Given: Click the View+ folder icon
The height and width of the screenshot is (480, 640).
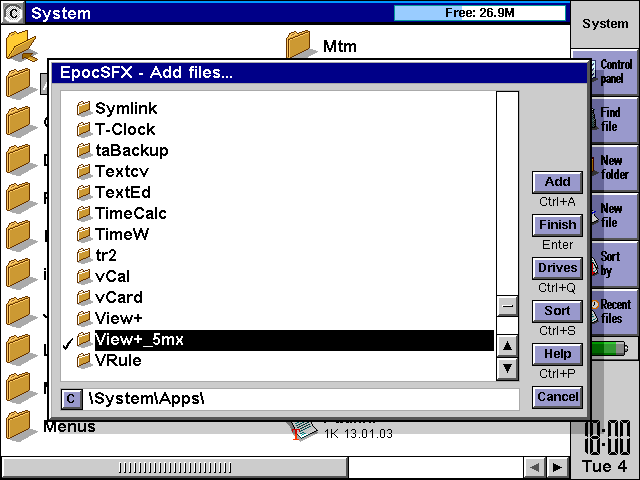Looking at the screenshot, I should pyautogui.click(x=84, y=318).
